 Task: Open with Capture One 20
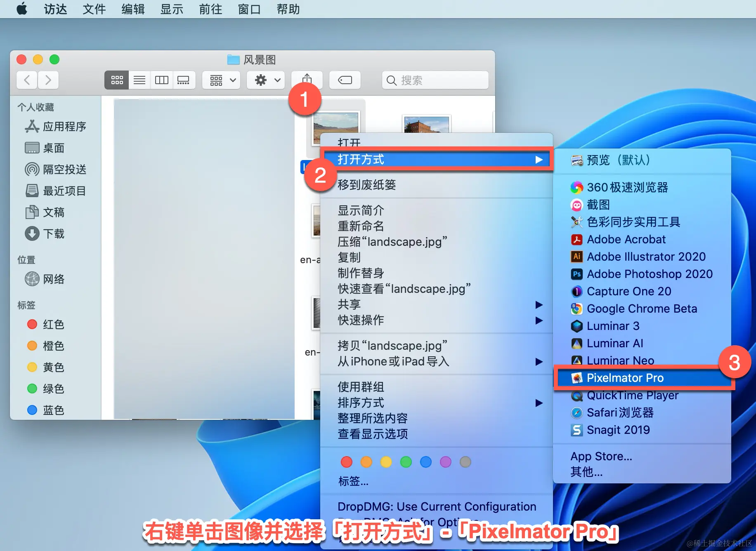[x=642, y=291]
